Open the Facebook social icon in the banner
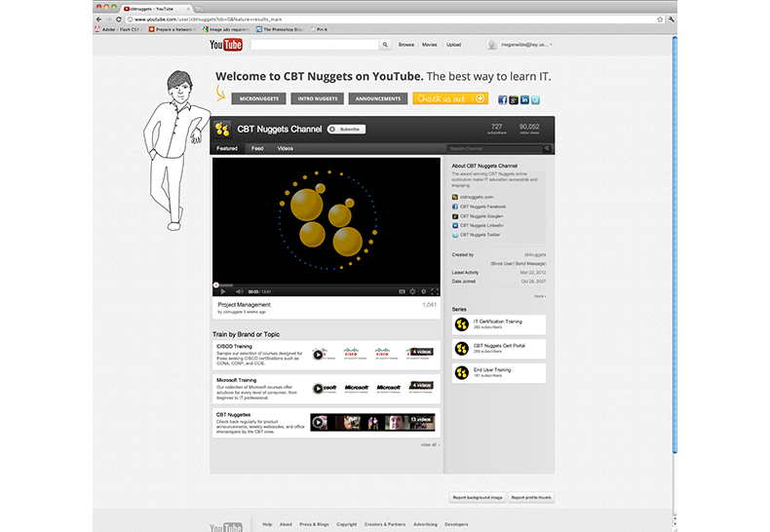 pos(503,99)
